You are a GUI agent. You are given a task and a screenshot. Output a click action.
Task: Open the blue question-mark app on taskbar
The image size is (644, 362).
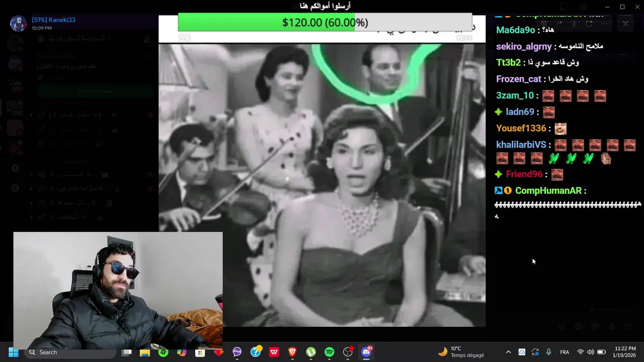pyautogui.click(x=256, y=352)
